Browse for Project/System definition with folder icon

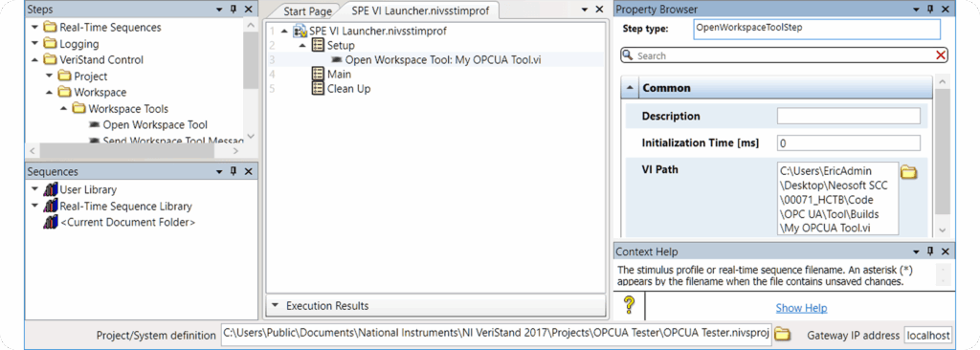pyautogui.click(x=782, y=335)
